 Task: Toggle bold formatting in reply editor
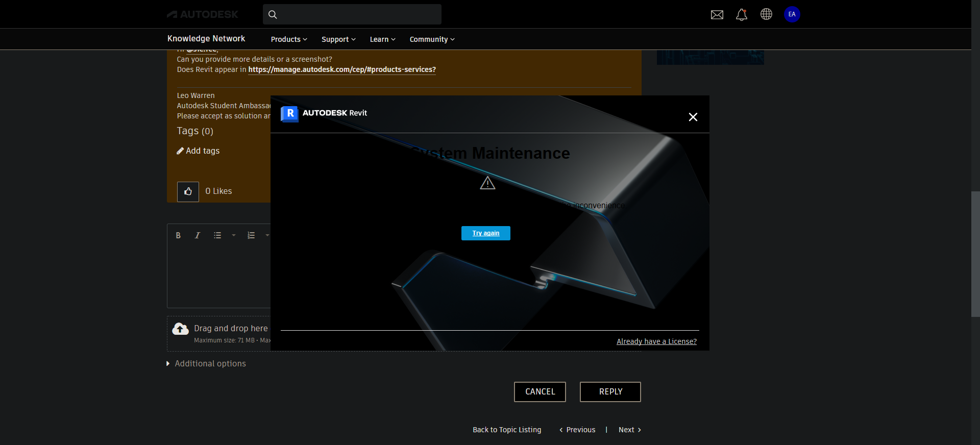click(178, 235)
